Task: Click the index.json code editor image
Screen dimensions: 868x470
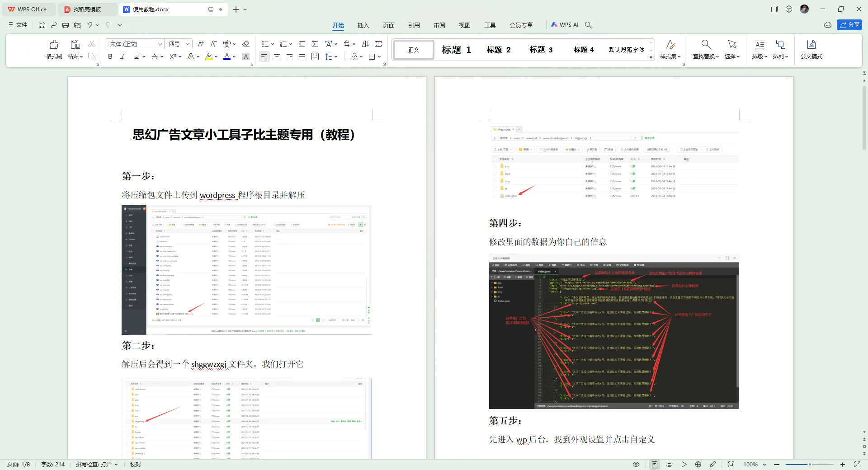Action: 613,331
